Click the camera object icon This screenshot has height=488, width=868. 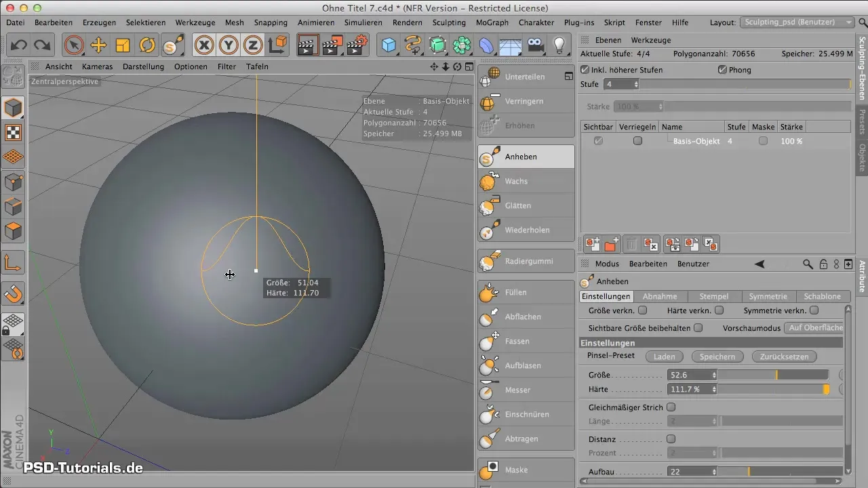535,45
